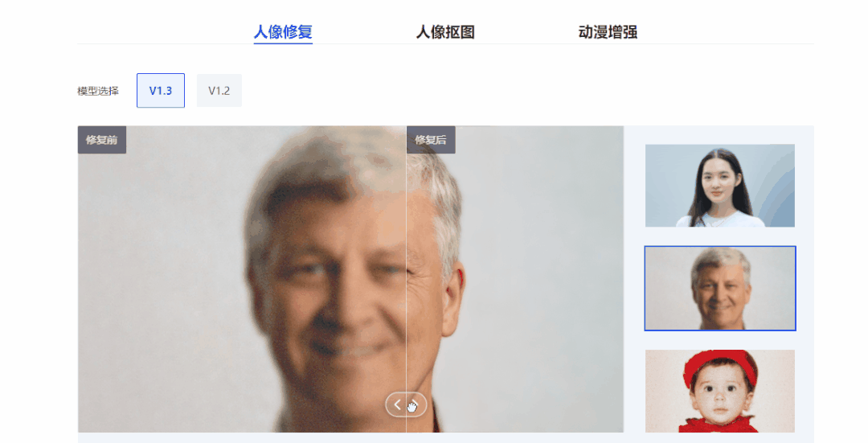Click the 修复后 label on the image
868x443 pixels.
431,140
